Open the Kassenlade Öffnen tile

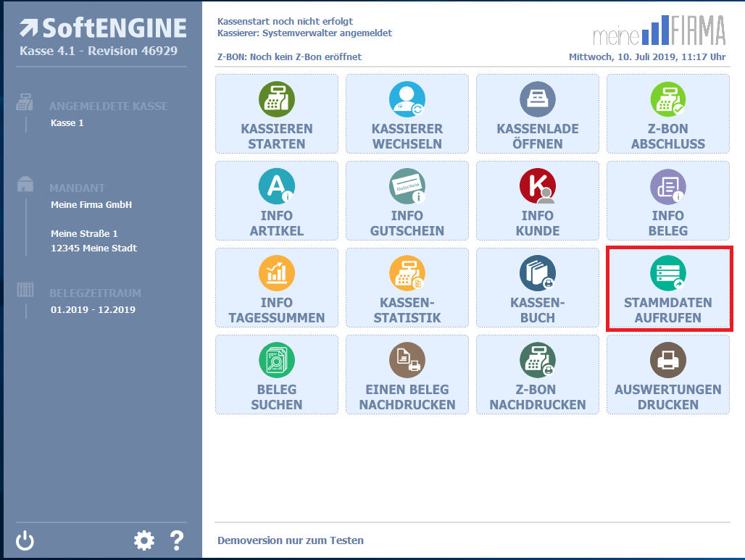[538, 114]
